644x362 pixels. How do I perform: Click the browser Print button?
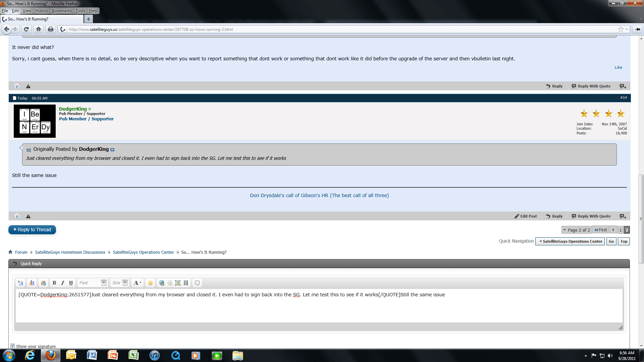[51, 29]
